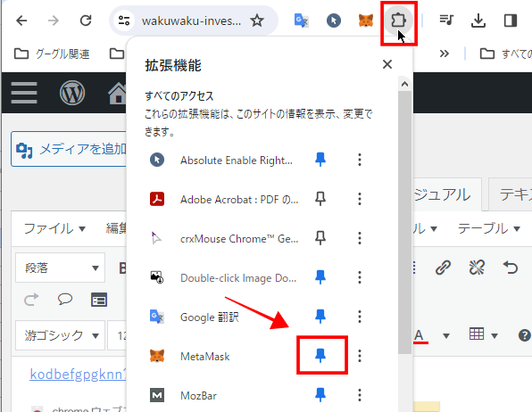Toggle MetaMask pin button
The image size is (532, 412).
(x=320, y=356)
